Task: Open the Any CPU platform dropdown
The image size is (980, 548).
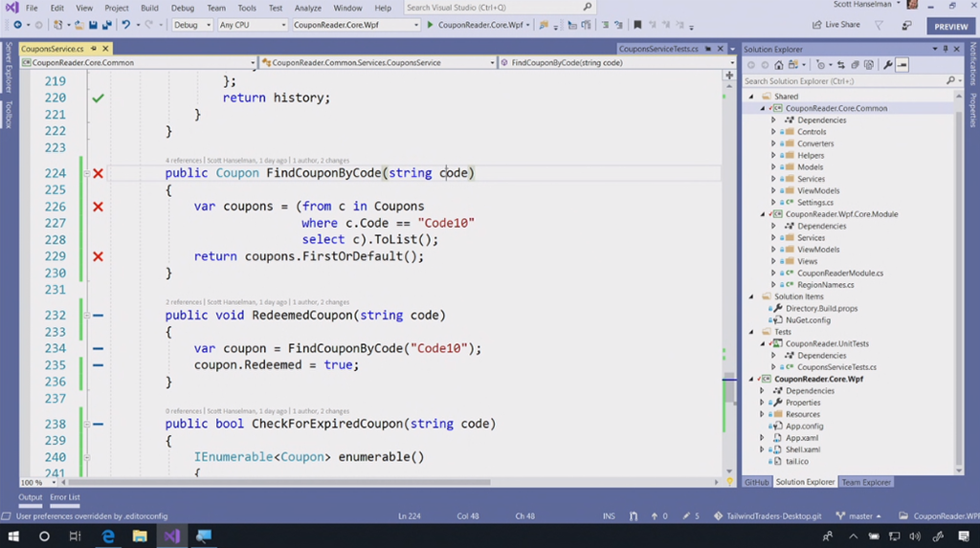Action: click(x=252, y=25)
